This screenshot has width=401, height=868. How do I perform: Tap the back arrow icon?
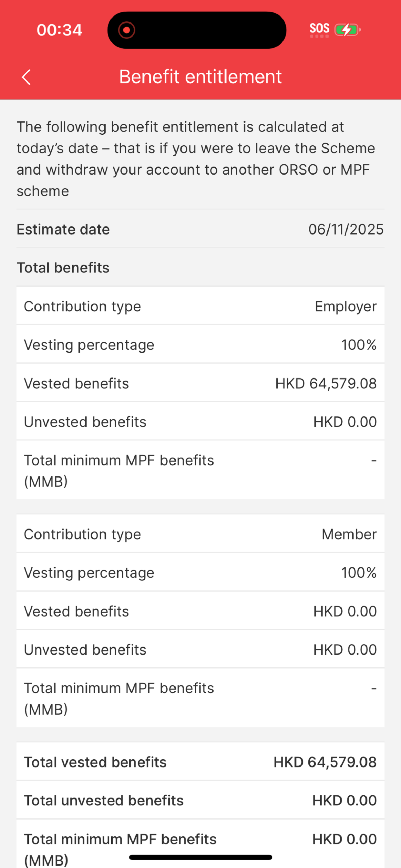coord(26,77)
